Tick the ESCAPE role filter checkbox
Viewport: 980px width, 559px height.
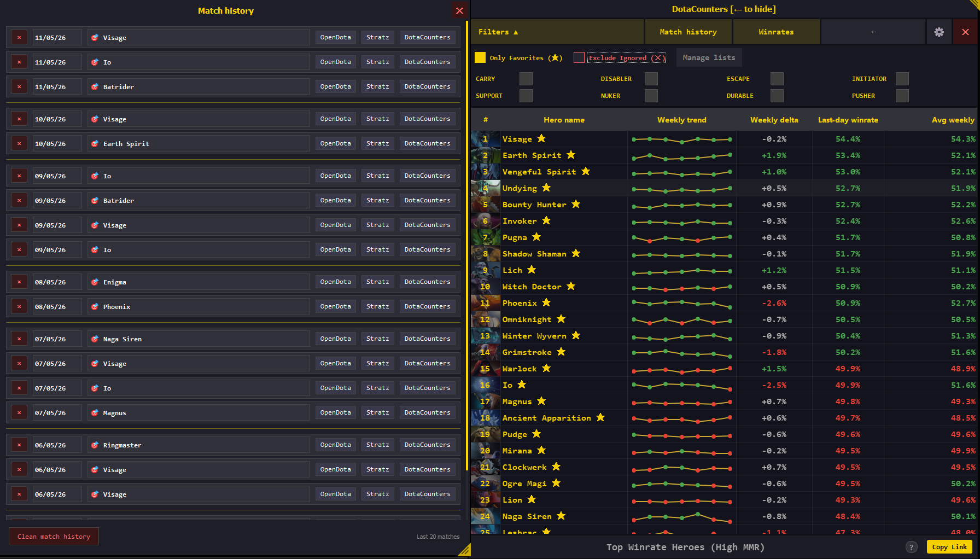[x=777, y=79]
